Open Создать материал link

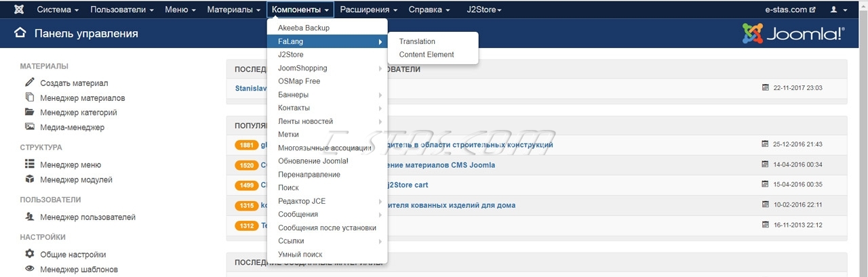74,83
